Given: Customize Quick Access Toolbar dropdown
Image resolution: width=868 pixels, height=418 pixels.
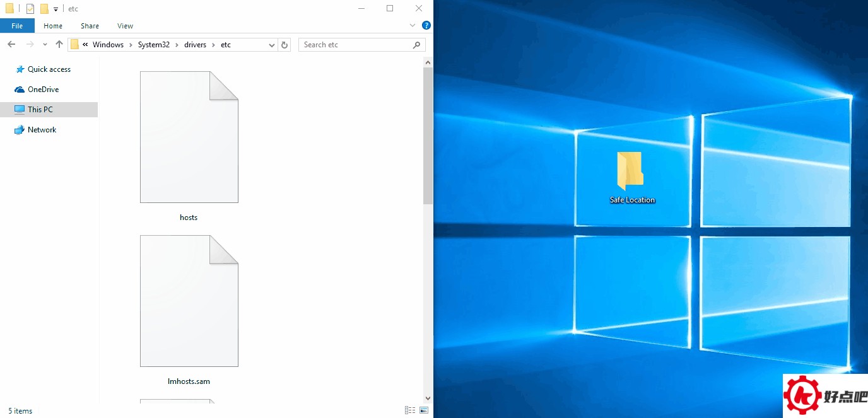Looking at the screenshot, I should (x=56, y=9).
